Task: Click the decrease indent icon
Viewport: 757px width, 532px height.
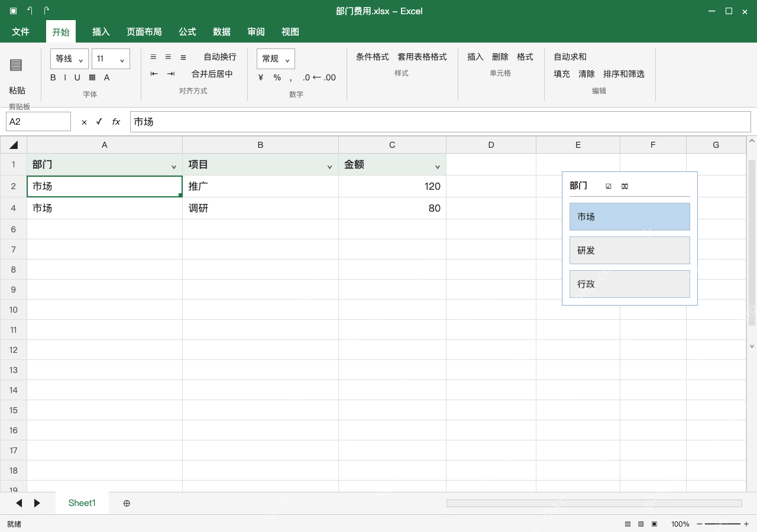Action: point(154,74)
